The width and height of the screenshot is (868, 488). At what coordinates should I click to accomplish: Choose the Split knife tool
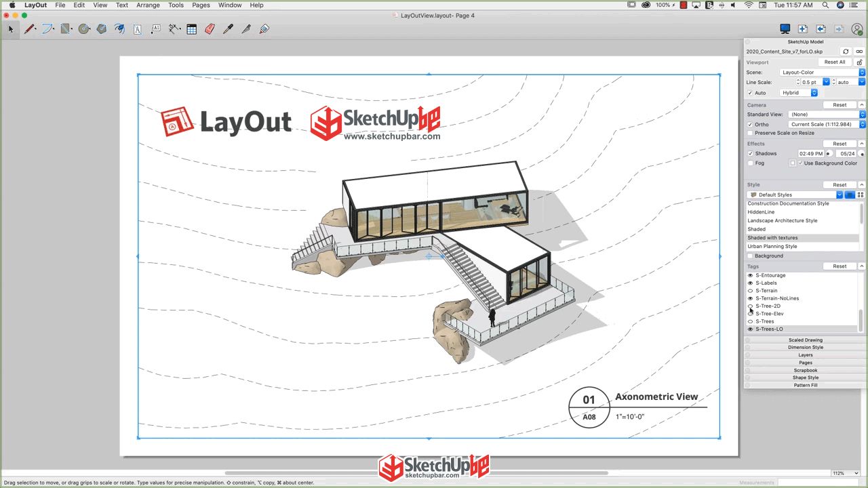[x=246, y=29]
